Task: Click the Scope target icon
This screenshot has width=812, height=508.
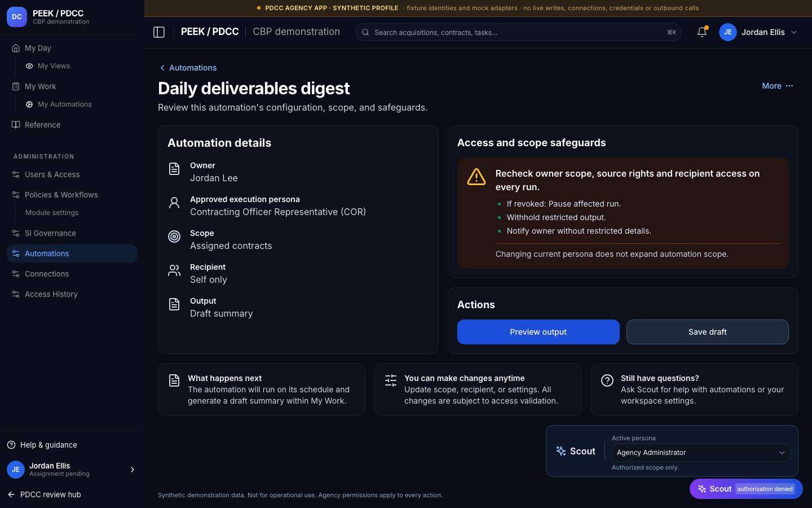Action: (x=174, y=237)
